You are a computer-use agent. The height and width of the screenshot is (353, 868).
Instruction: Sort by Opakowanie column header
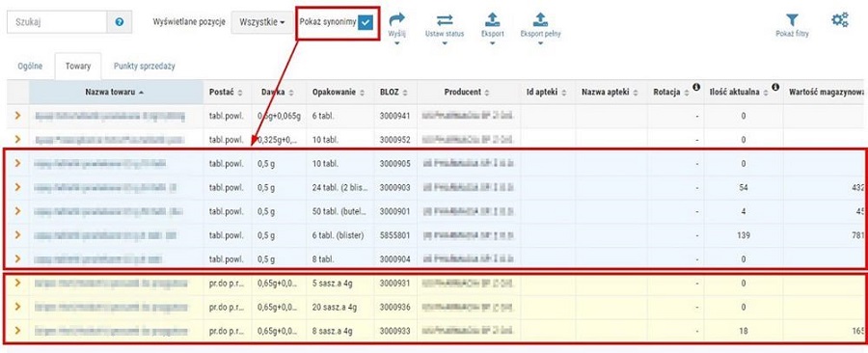point(339,93)
